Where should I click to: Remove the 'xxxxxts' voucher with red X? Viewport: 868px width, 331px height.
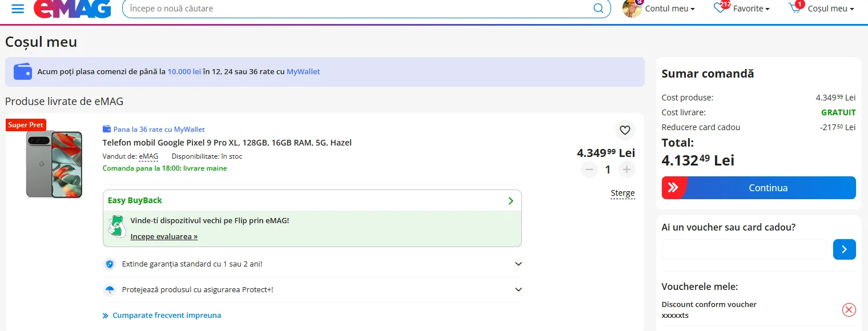(x=849, y=310)
